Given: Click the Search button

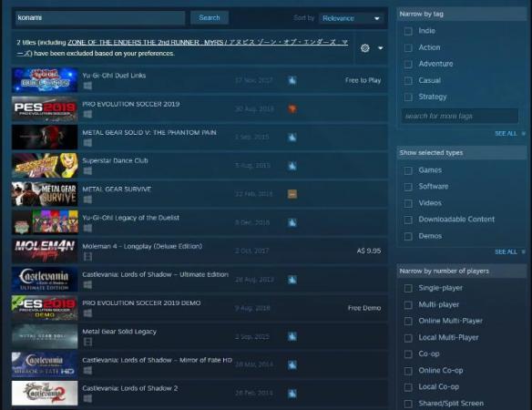Looking at the screenshot, I should point(210,17).
